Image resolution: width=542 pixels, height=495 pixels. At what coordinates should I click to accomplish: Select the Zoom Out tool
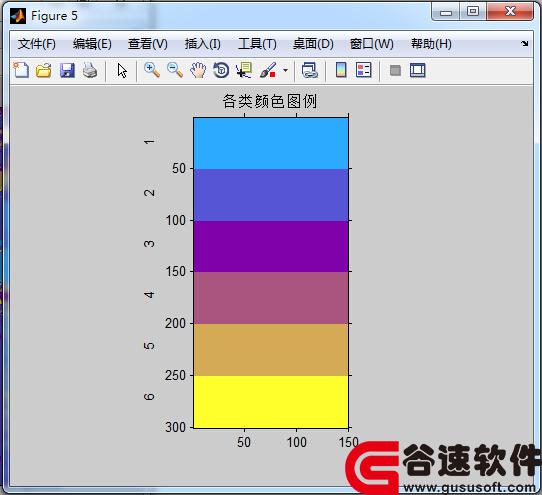[175, 70]
